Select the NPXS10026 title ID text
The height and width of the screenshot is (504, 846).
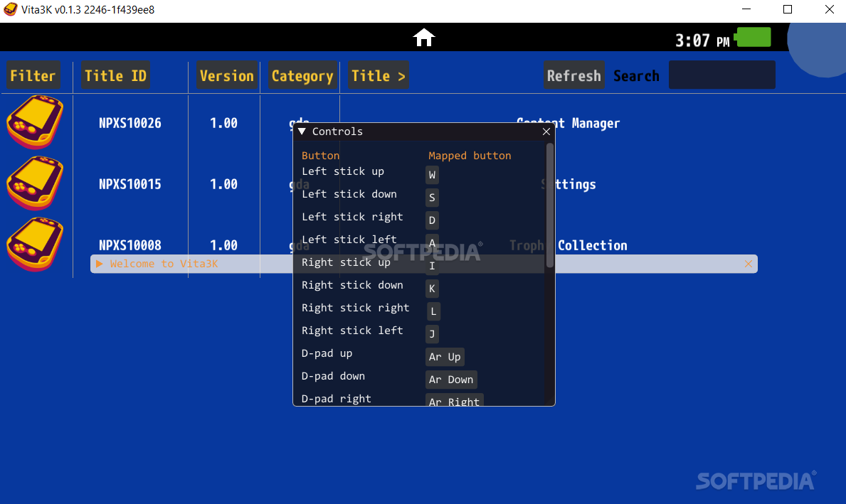point(130,124)
